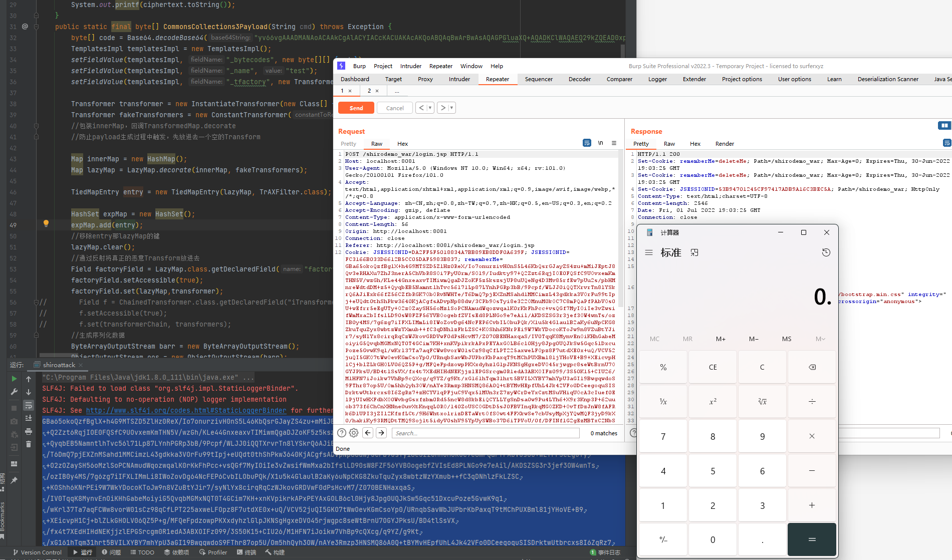Image resolution: width=952 pixels, height=560 pixels.
Task: Open the Profiler tool window
Action: coord(213,552)
